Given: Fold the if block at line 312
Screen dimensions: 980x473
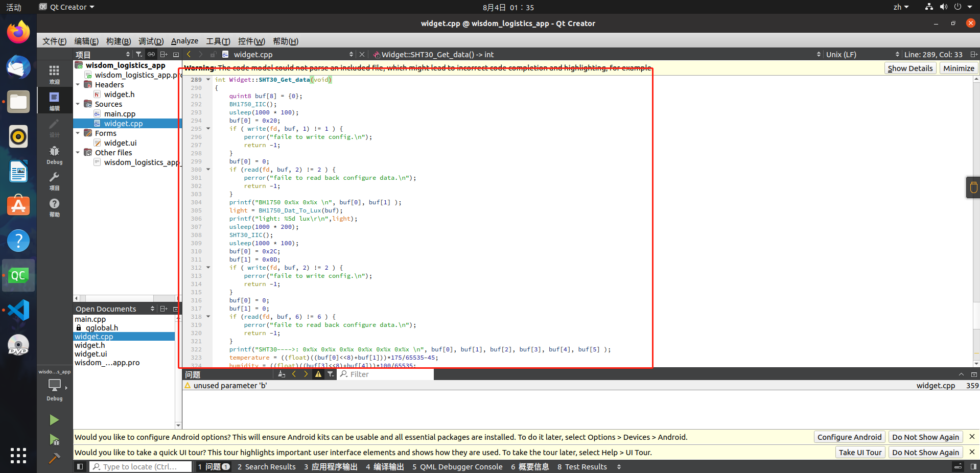Looking at the screenshot, I should (208, 268).
